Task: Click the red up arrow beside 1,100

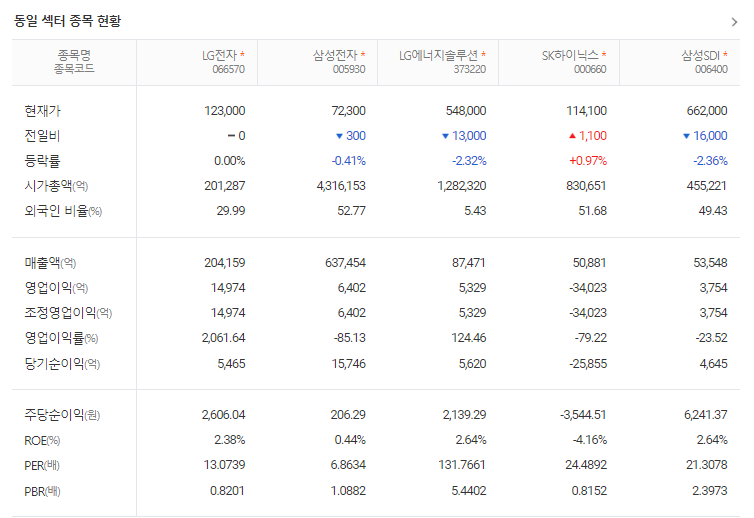Action: (x=572, y=136)
